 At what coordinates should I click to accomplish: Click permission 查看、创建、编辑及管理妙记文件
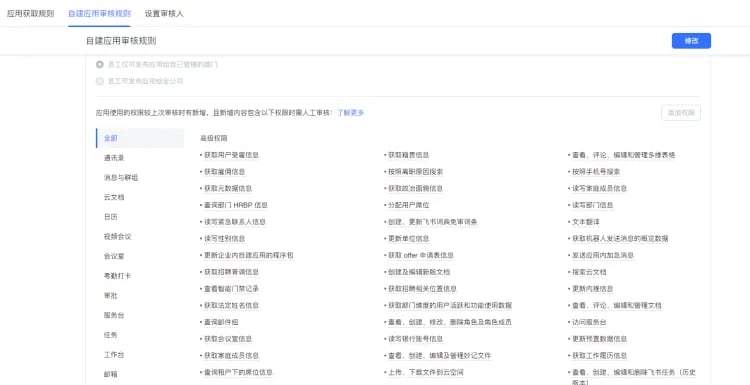[x=440, y=356]
